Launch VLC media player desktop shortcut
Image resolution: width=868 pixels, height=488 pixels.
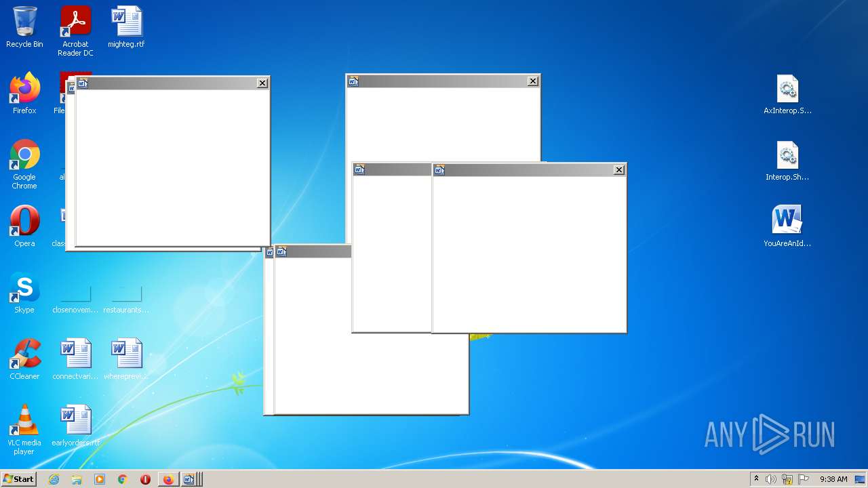coord(24,430)
